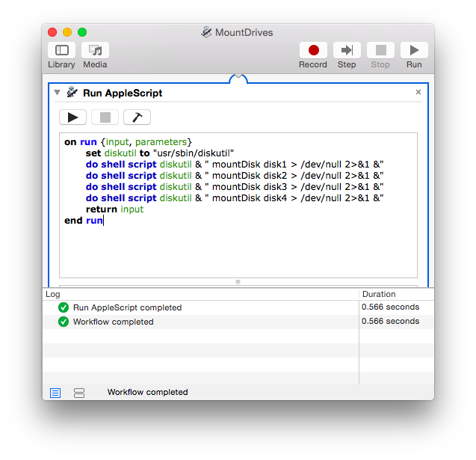
Task: Click the pane resize handle dot
Action: coord(238,282)
